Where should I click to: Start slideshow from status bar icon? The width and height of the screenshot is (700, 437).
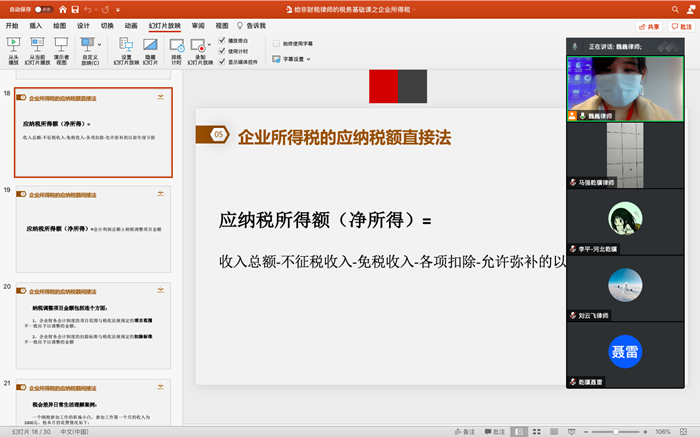(x=571, y=432)
